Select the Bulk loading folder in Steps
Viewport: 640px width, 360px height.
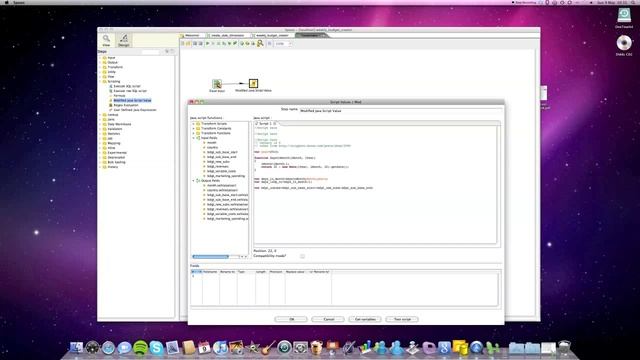[116, 162]
